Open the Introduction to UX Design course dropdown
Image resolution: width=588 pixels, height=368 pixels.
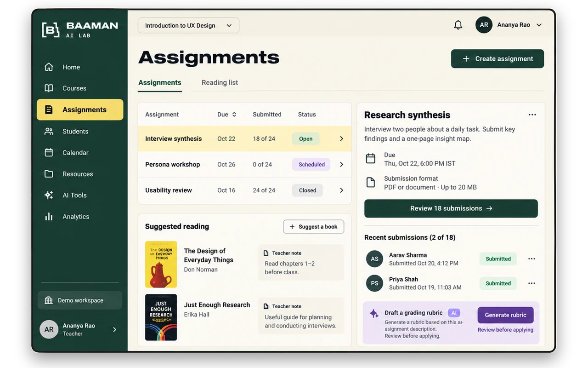[188, 25]
